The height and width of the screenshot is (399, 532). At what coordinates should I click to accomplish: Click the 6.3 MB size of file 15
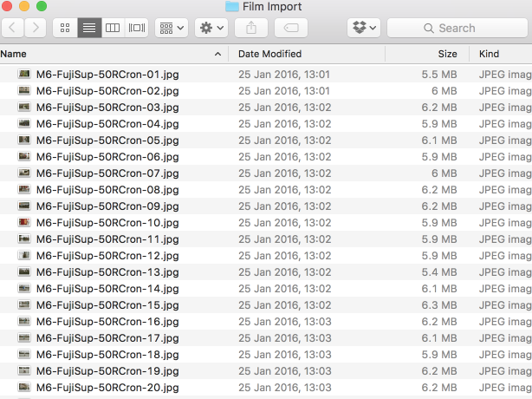coord(439,305)
